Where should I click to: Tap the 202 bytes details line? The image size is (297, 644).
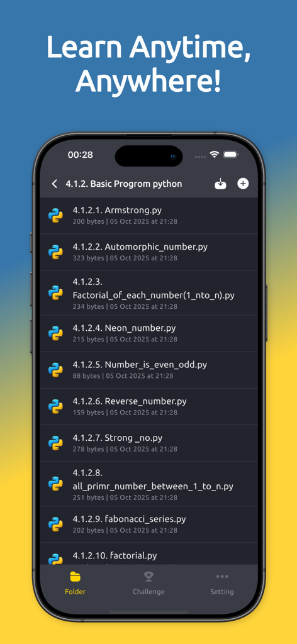coord(125,530)
